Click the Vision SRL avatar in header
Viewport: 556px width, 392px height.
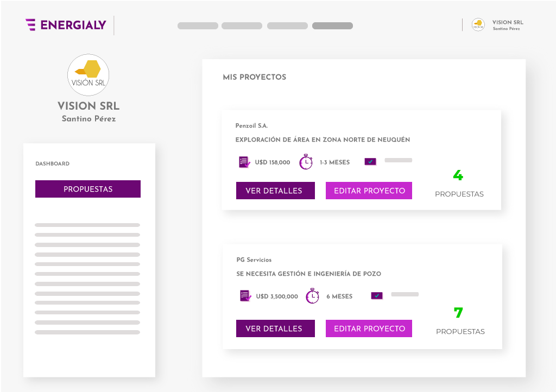tap(478, 24)
